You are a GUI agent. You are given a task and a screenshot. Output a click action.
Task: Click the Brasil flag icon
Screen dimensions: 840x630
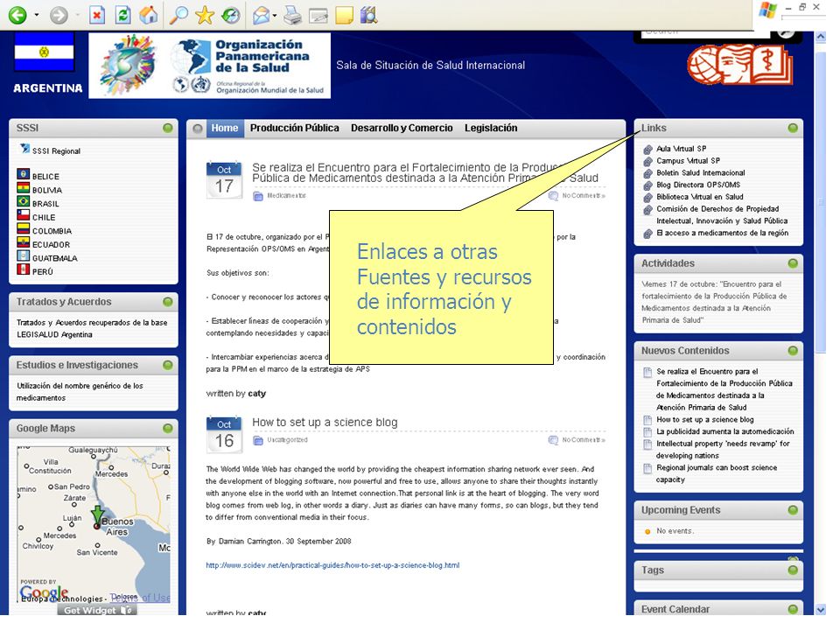coord(23,201)
